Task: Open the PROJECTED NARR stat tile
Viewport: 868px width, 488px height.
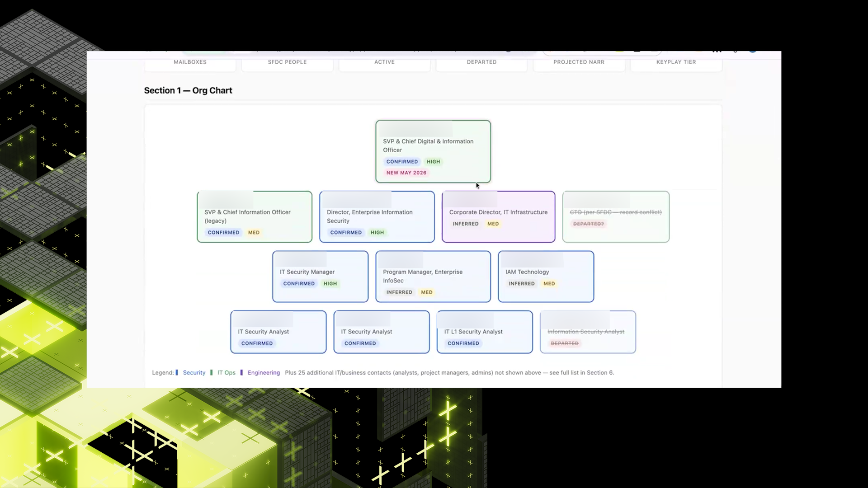Action: tap(579, 62)
